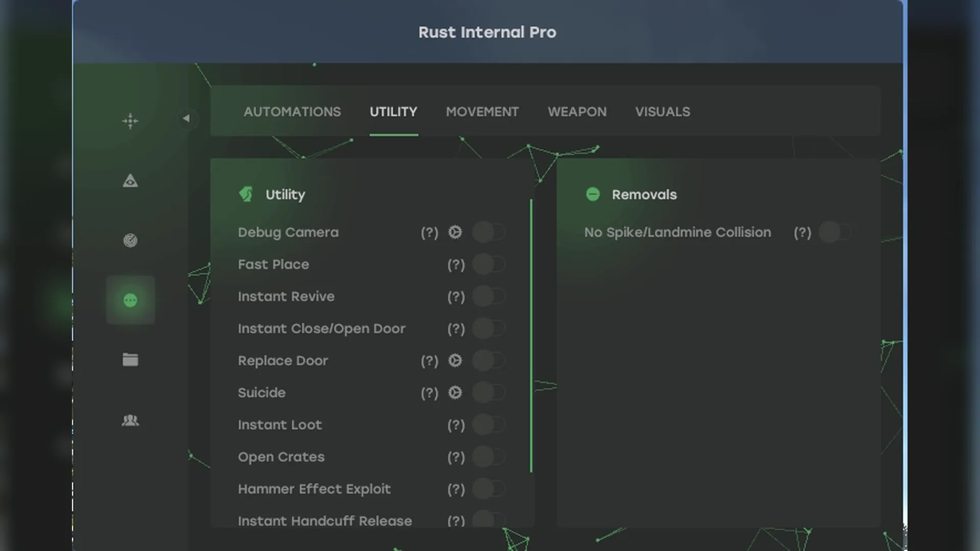
Task: Click the green dots misc sidebar icon
Action: tap(130, 300)
